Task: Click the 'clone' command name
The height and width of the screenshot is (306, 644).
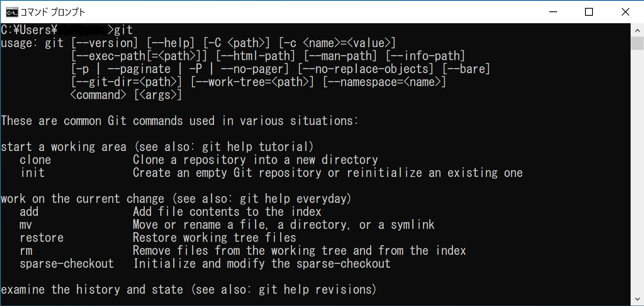Action: coord(35,160)
